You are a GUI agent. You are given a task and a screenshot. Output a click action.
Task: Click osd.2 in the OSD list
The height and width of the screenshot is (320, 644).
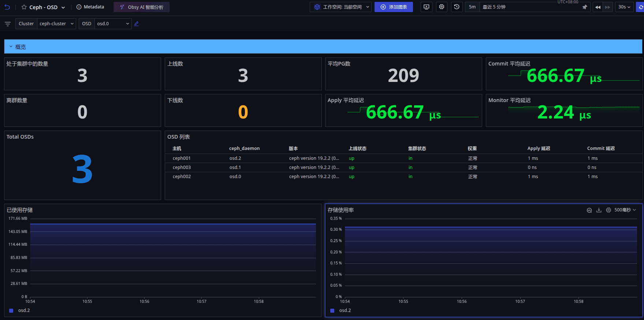(235, 158)
